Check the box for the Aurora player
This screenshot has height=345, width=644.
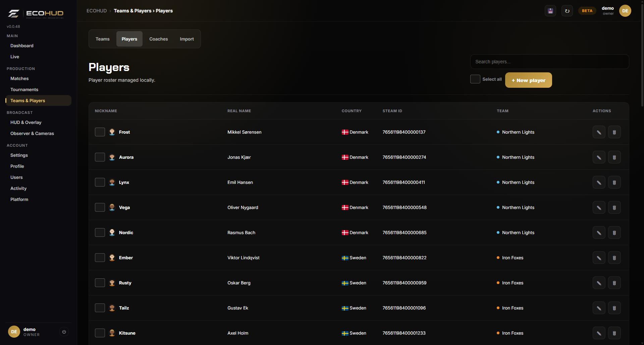pos(100,157)
